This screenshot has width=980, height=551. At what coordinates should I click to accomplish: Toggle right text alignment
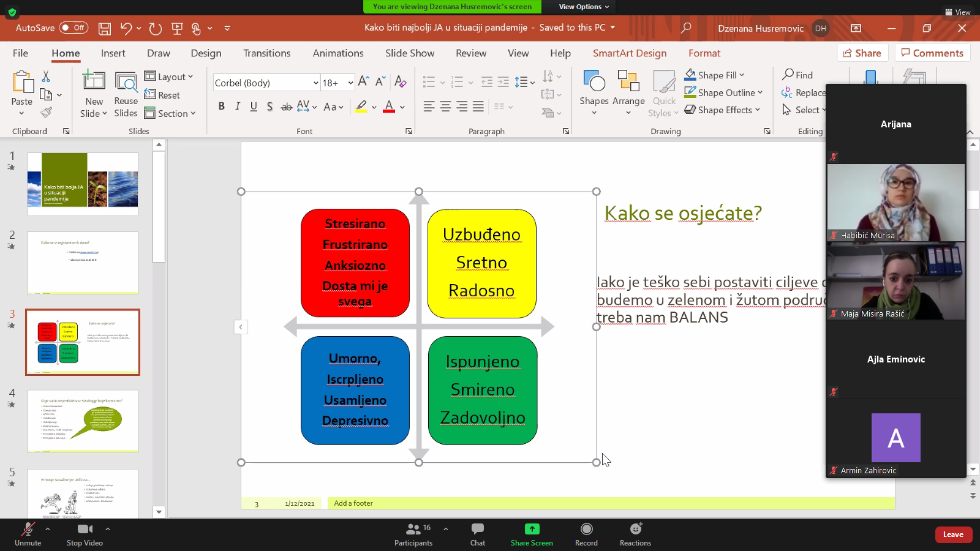(x=462, y=107)
